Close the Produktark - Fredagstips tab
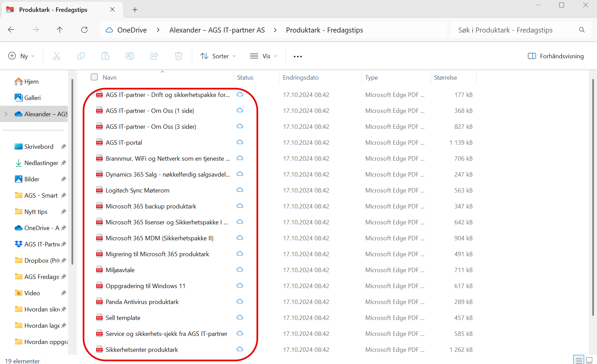Image resolution: width=597 pixels, height=364 pixels. (112, 9)
